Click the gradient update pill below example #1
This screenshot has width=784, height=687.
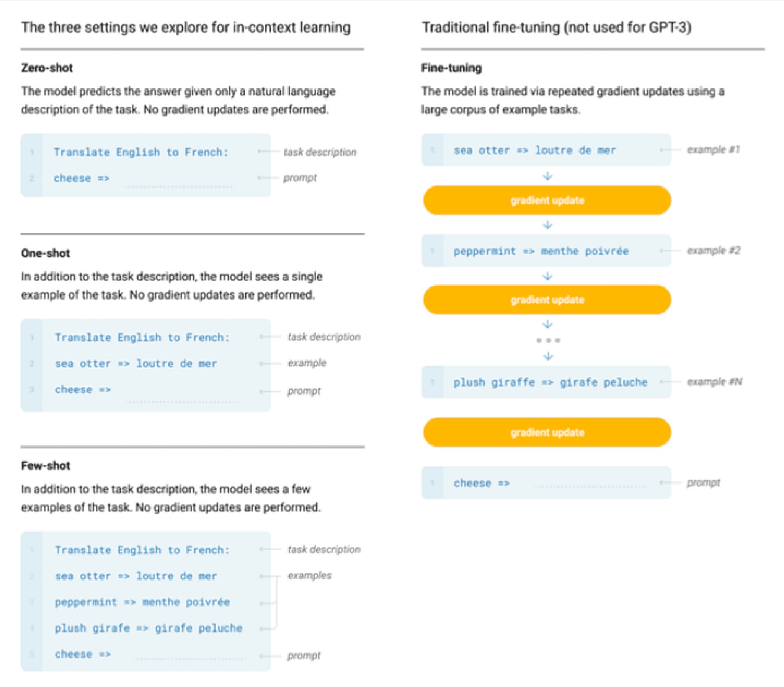pyautogui.click(x=547, y=200)
